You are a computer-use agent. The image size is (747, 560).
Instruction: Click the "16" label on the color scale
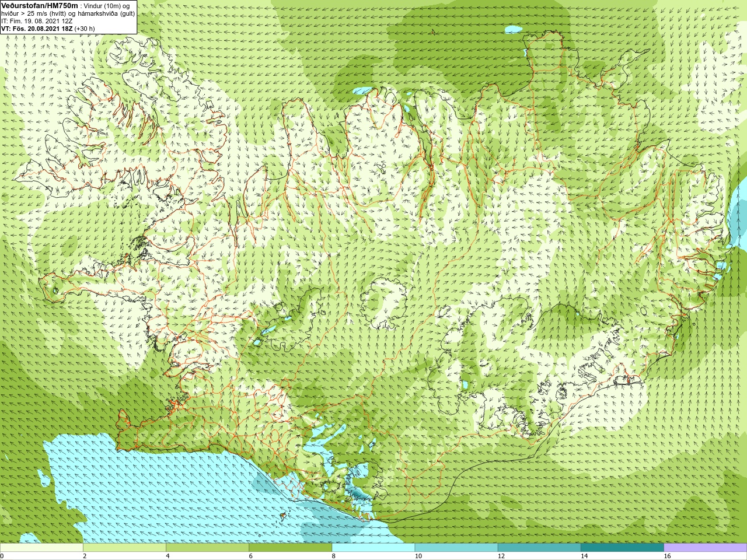668,556
